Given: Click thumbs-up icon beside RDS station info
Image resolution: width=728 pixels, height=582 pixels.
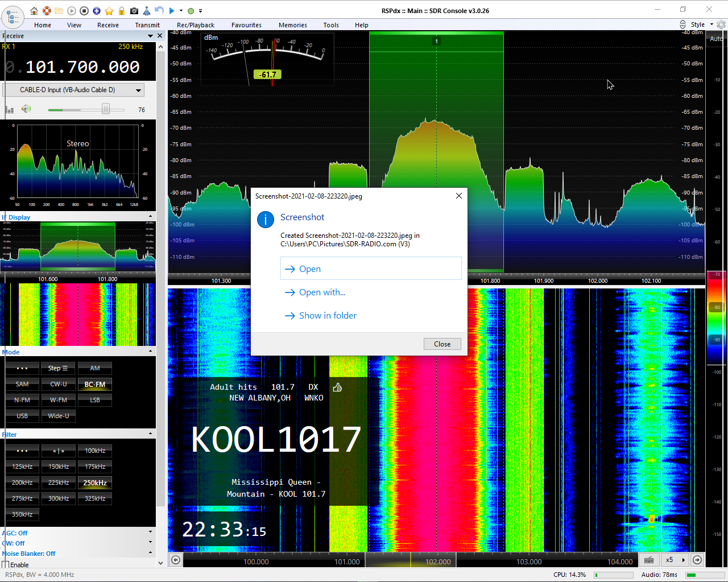Looking at the screenshot, I should tap(337, 387).
